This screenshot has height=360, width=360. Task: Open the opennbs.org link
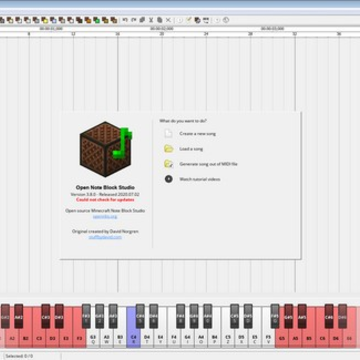pos(105,217)
